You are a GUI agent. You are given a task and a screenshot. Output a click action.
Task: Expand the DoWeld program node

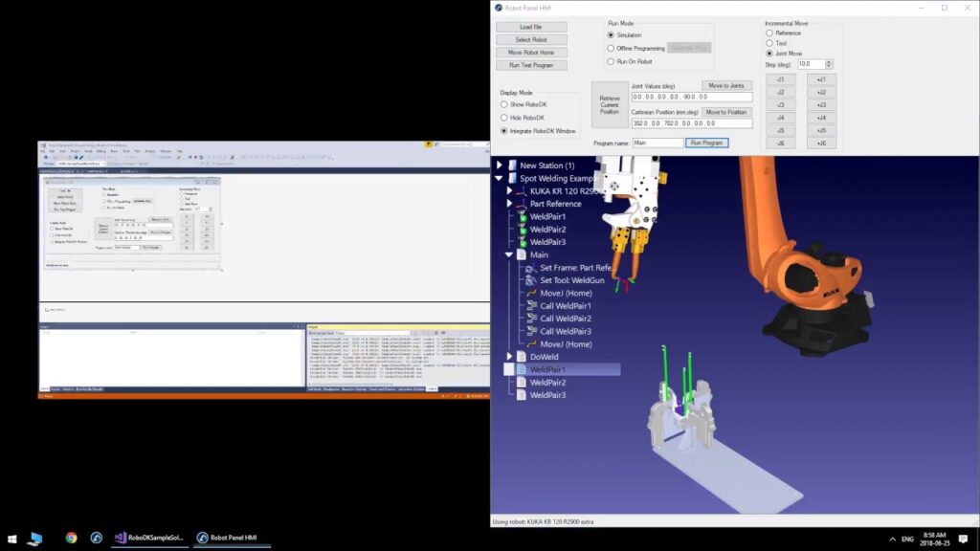pos(509,357)
